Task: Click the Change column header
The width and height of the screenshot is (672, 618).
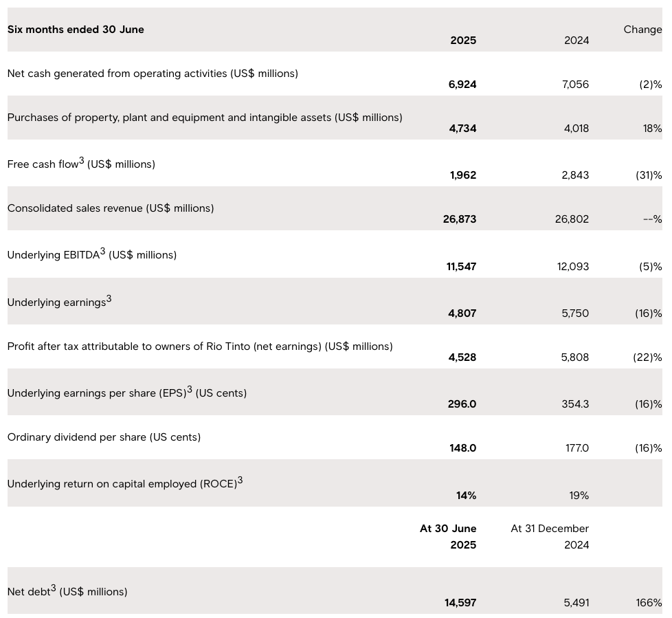Action: (642, 30)
